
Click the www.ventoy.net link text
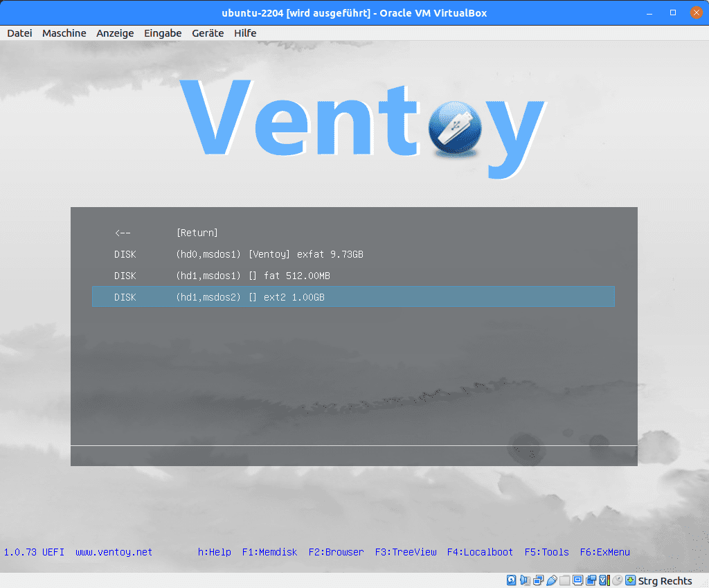[114, 552]
